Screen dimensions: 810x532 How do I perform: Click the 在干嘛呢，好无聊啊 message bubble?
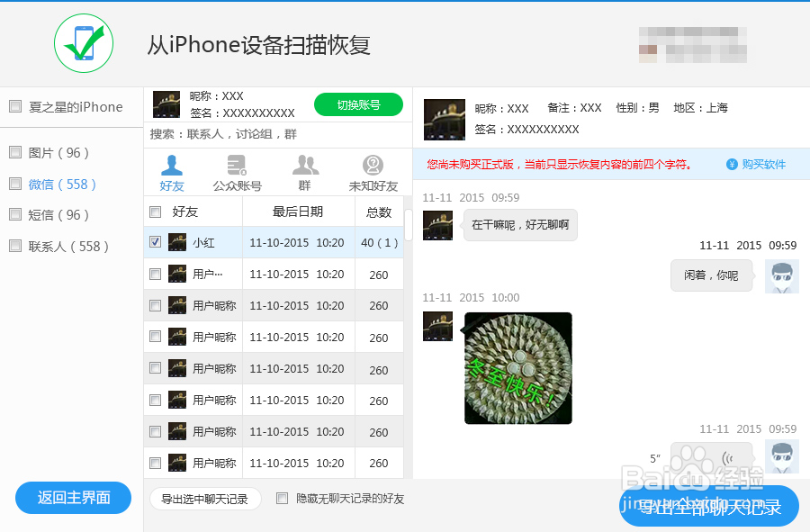[520, 225]
